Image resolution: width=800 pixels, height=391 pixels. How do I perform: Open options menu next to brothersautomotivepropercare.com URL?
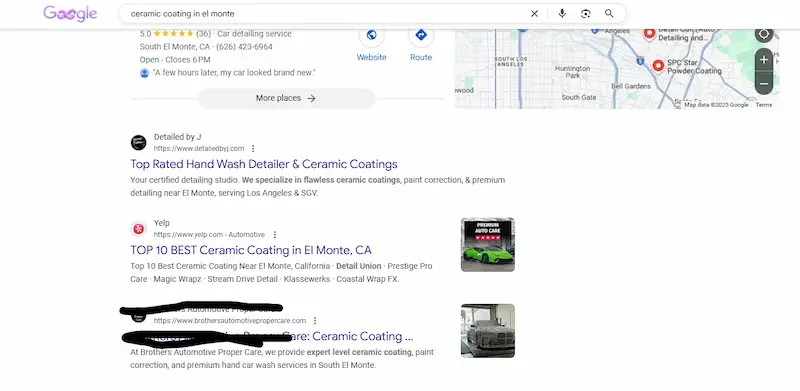click(315, 321)
